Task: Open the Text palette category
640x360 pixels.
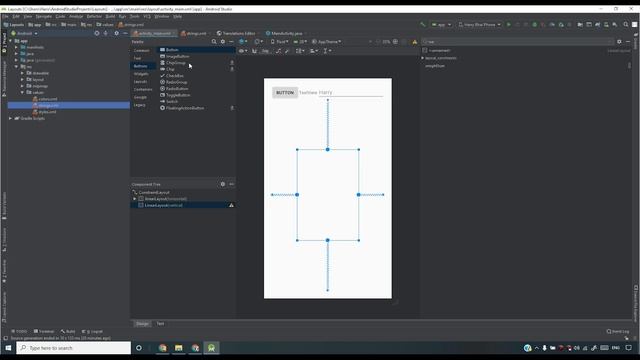Action: pyautogui.click(x=138, y=58)
